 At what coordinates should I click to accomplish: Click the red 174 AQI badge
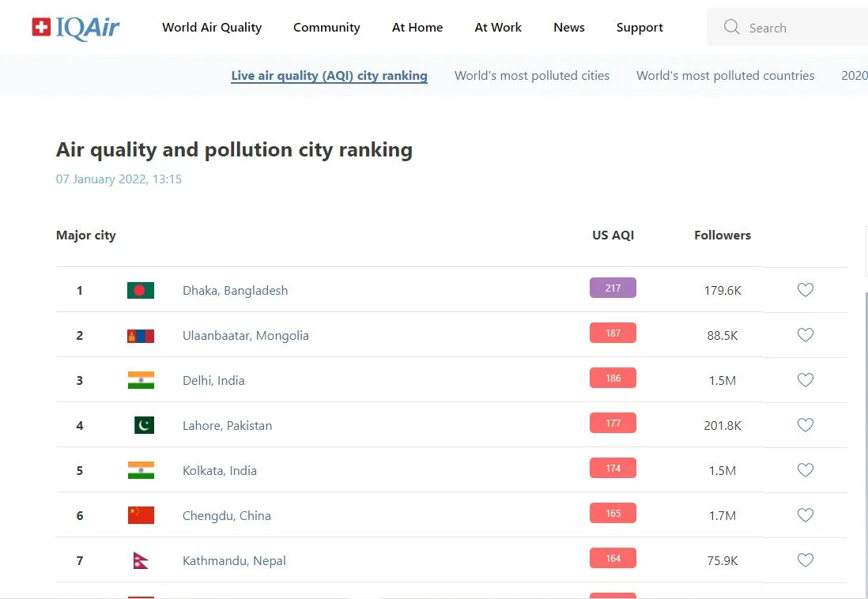[613, 469]
